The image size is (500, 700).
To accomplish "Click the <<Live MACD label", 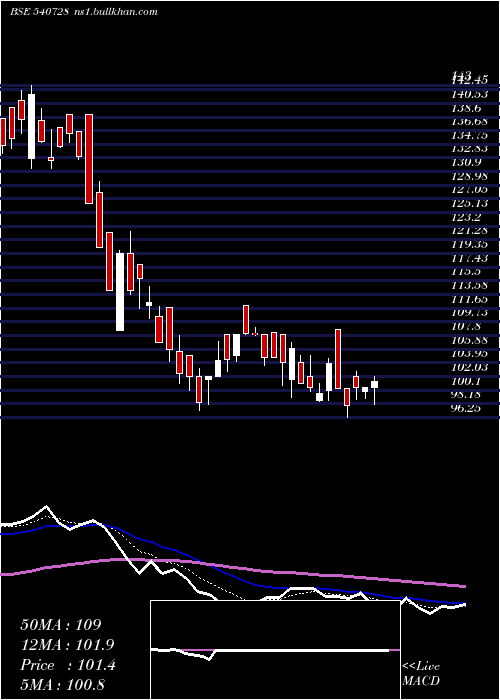I will tap(421, 674).
